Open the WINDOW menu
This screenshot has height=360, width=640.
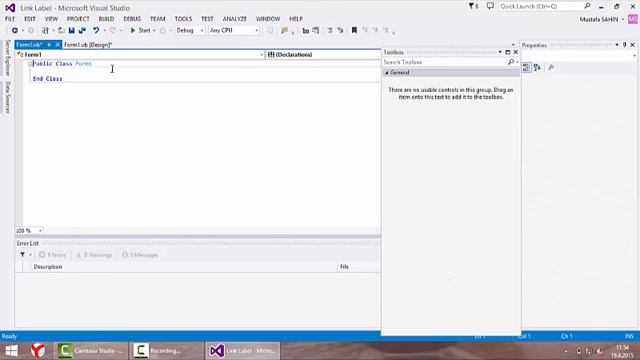click(x=268, y=19)
